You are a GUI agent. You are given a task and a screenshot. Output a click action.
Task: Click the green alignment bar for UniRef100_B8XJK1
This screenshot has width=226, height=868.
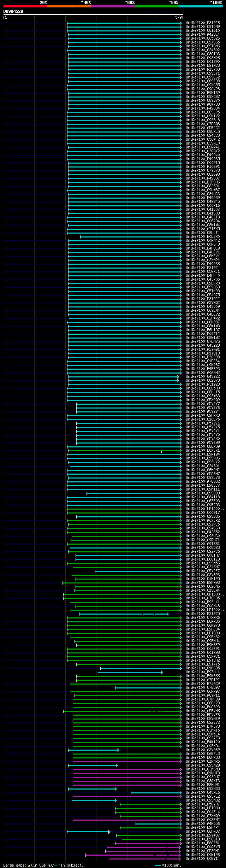click(x=125, y=451)
